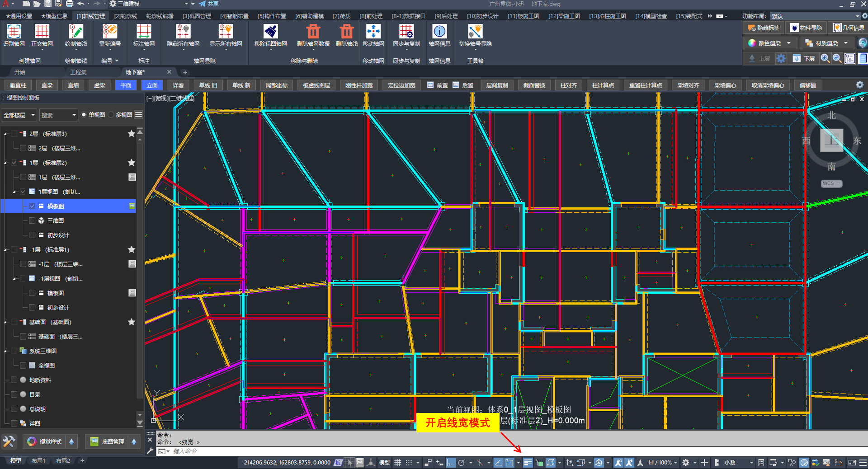Image resolution: width=868 pixels, height=469 pixels.
Task: Collapse the -1层 (标准层1) tree node
Action: 6,250
